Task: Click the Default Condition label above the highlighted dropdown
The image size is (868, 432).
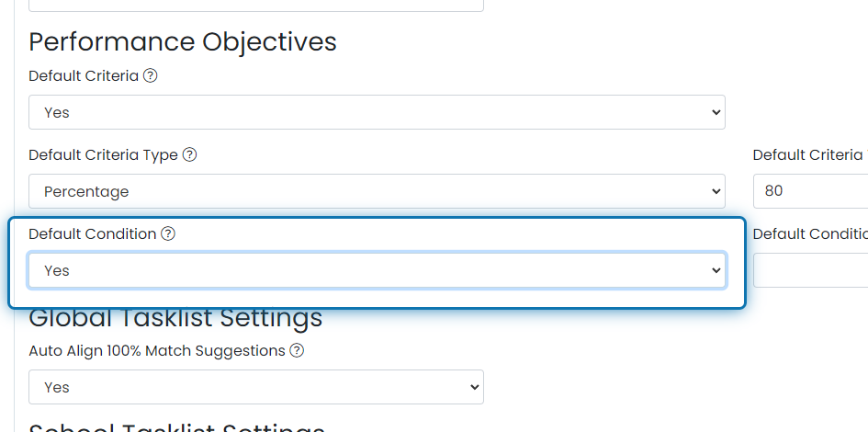Action: (92, 234)
